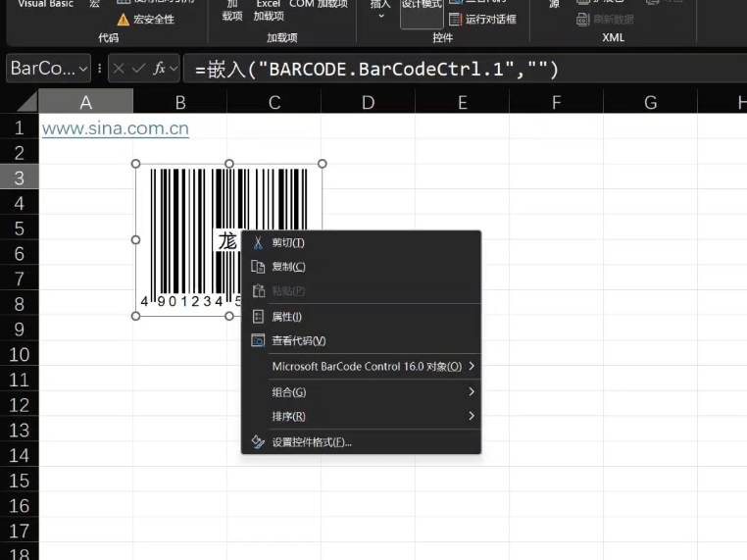Click the View Code icon in context menu
The image size is (747, 560).
point(258,340)
